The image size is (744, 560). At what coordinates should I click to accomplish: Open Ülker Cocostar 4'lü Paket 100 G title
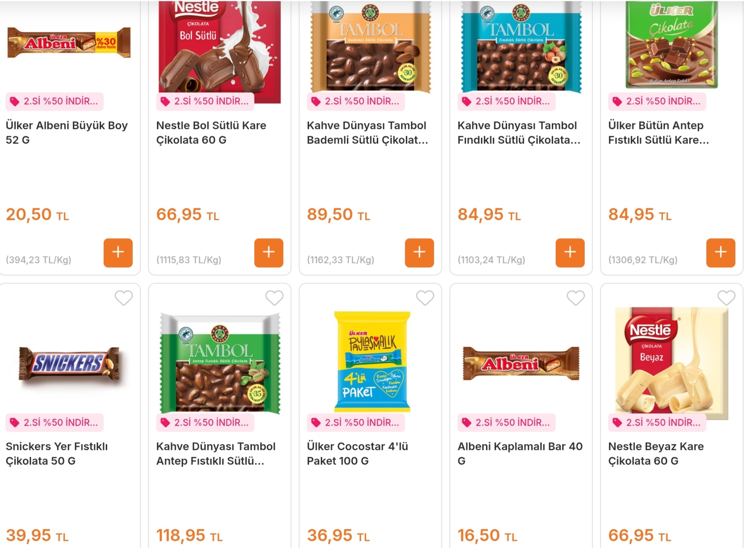pos(357,453)
